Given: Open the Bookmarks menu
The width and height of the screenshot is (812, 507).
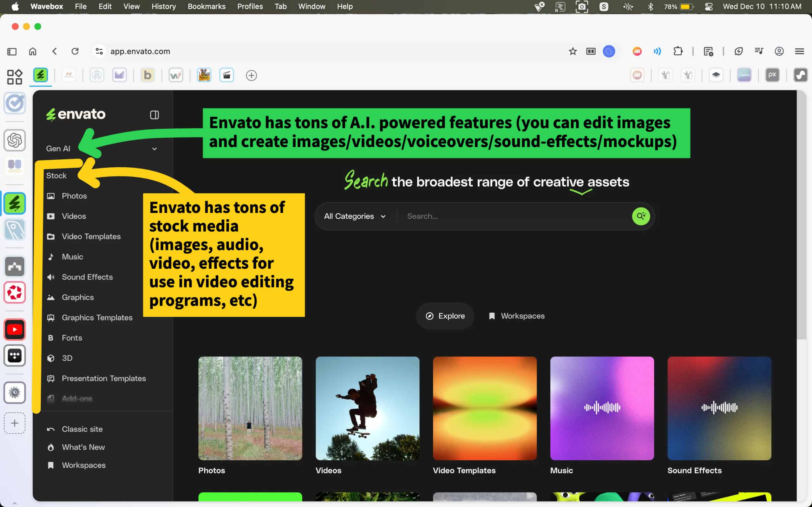Looking at the screenshot, I should coord(206,6).
